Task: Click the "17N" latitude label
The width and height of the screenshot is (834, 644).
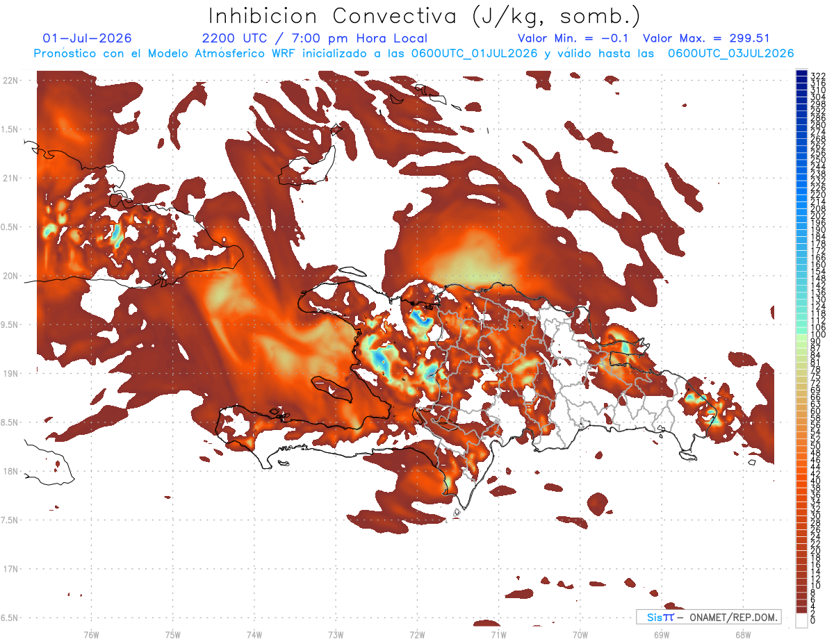Action: [x=10, y=569]
